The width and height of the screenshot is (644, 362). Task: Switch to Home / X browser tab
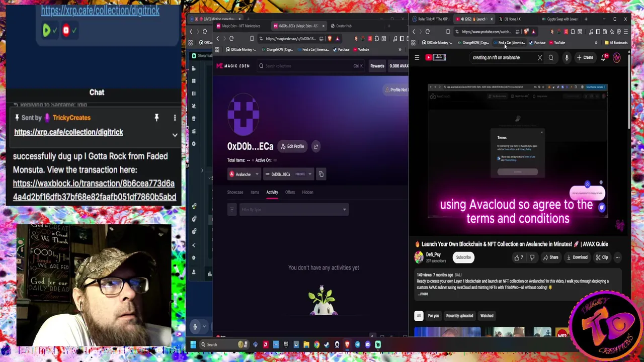(x=512, y=19)
